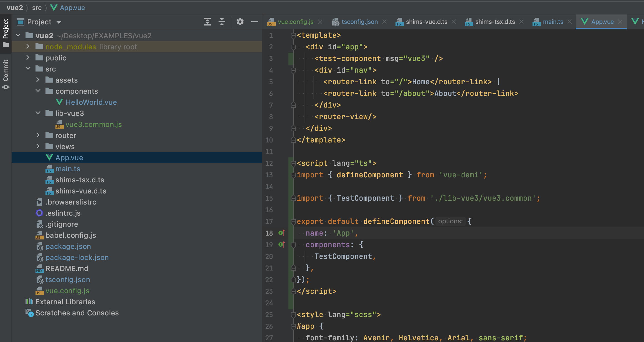Expand the assets folder

[38, 80]
